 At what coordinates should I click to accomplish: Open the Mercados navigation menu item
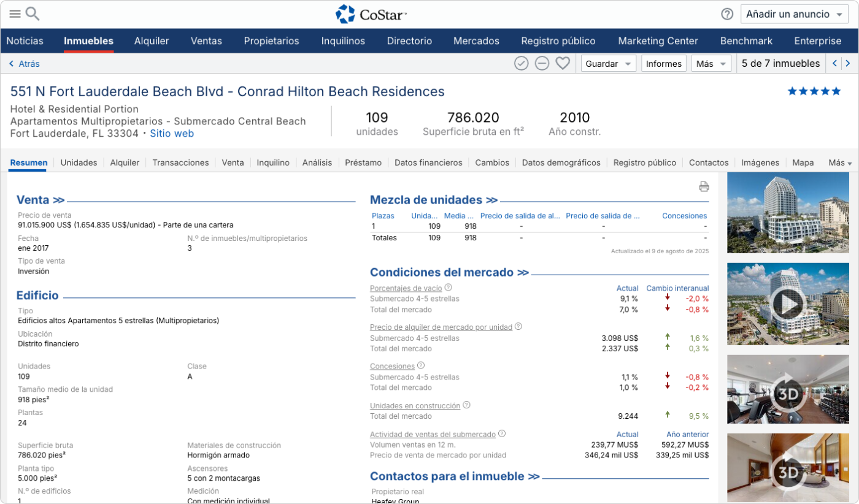pyautogui.click(x=476, y=41)
